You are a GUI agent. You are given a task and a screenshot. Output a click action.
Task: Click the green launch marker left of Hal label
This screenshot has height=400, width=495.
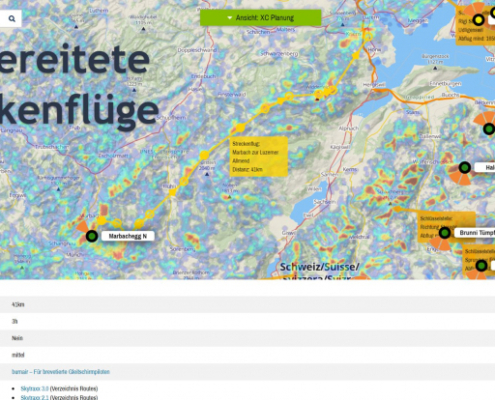click(x=465, y=167)
